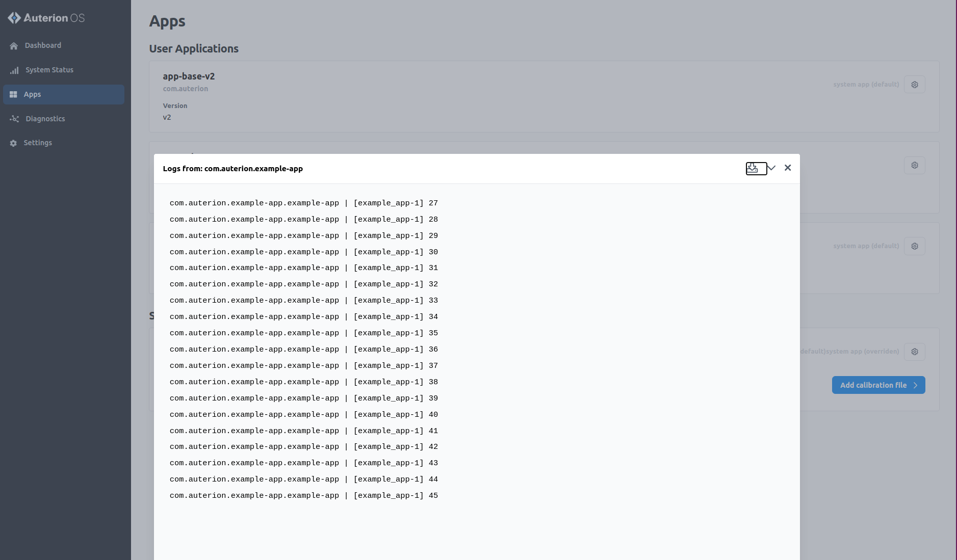Click the System Status bars icon
This screenshot has height=560, width=957.
tap(14, 70)
